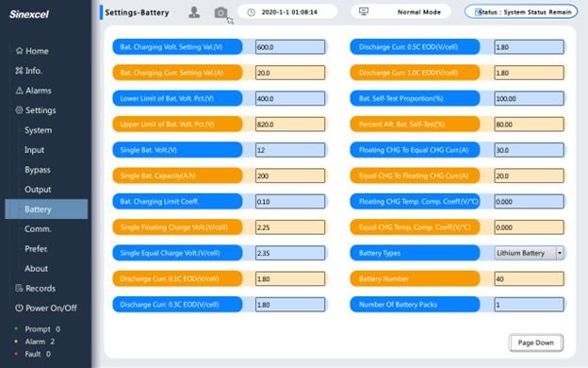588x368 pixels.
Task: Open the Output settings page
Action: coord(38,190)
